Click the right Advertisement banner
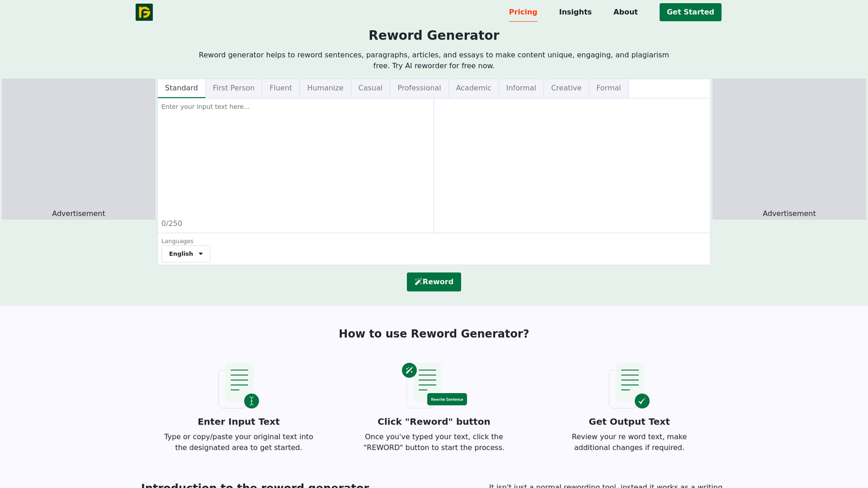The height and width of the screenshot is (488, 868). click(x=789, y=149)
